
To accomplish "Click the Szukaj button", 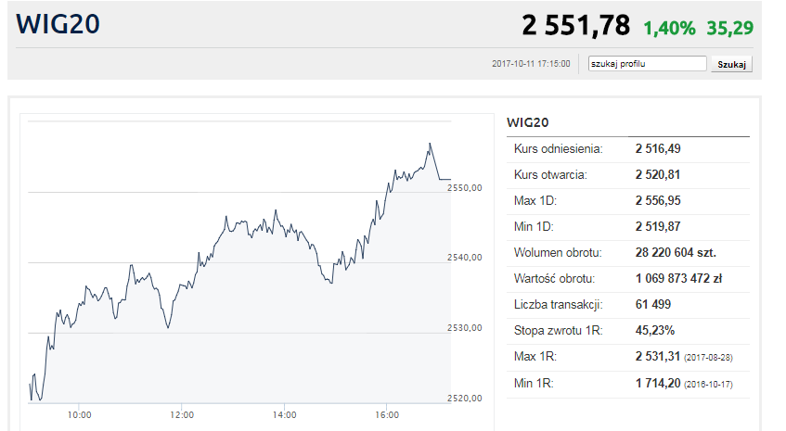I will [731, 64].
